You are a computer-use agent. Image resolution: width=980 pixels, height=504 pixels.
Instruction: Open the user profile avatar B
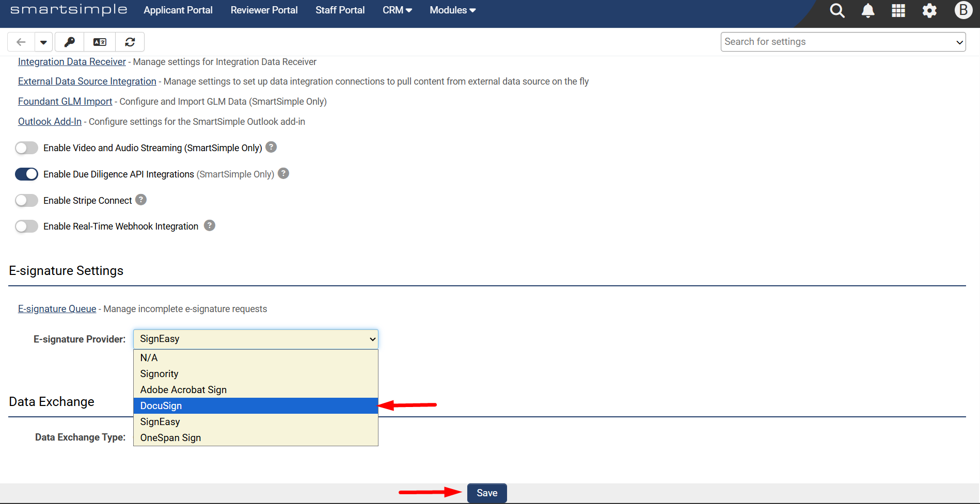point(963,10)
